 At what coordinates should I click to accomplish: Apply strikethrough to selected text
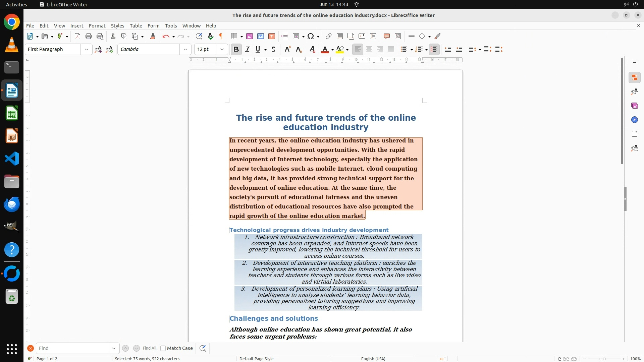click(273, 50)
